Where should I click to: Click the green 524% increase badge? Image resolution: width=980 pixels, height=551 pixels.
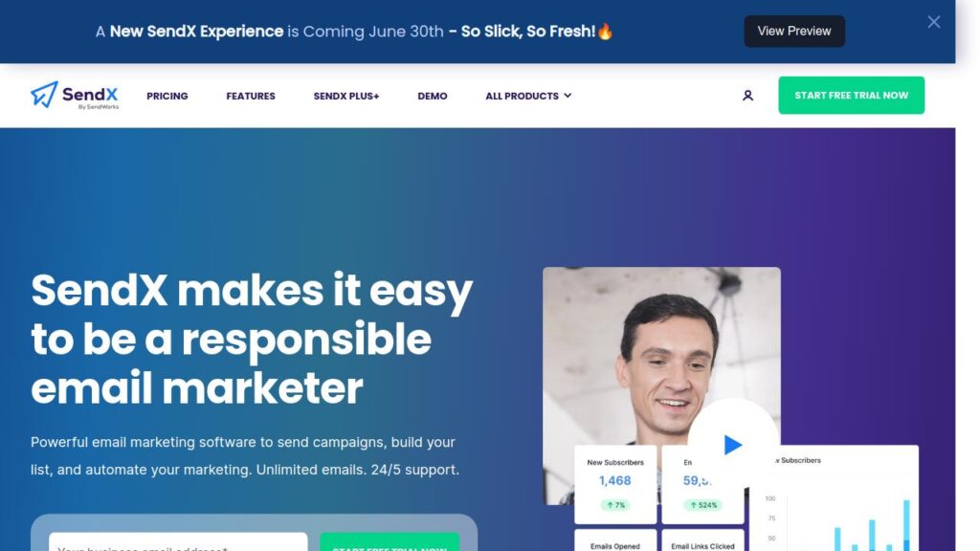tap(702, 505)
